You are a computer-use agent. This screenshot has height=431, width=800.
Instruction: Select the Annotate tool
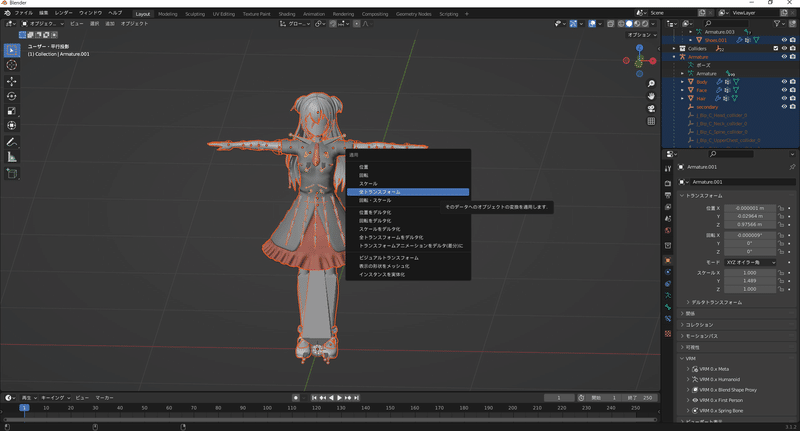tap(12, 142)
